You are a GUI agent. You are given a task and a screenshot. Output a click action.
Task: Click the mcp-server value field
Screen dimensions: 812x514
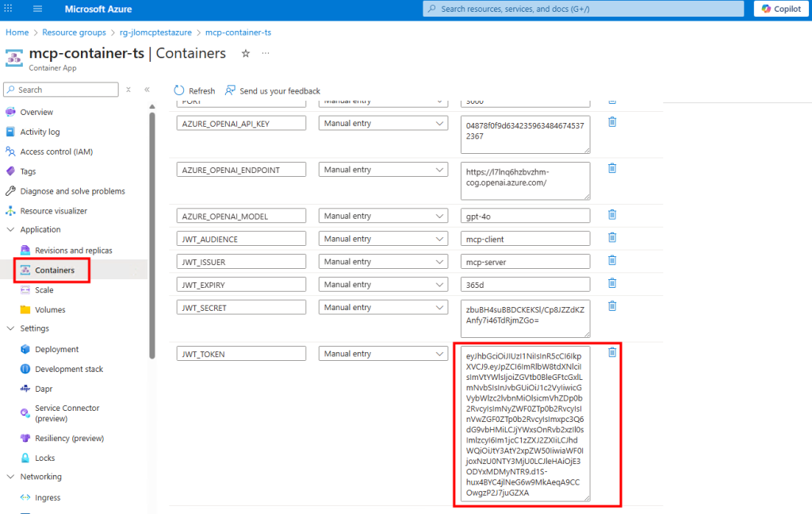[525, 261]
